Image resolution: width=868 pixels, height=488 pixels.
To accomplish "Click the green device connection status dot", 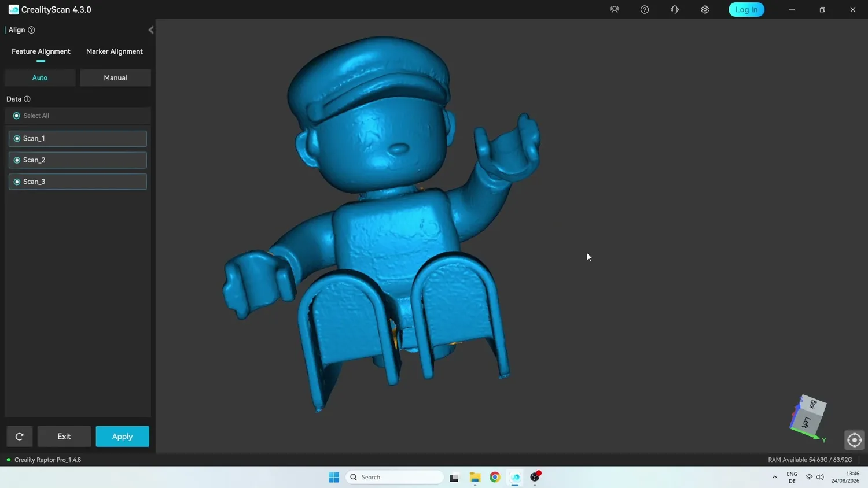I will coord(9,460).
